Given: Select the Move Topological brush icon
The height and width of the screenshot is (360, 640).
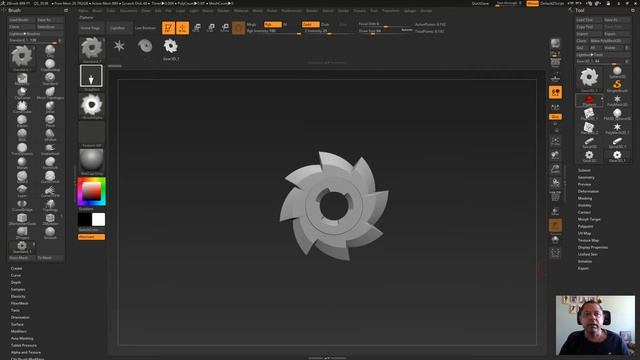Looking at the screenshot, I should click(50, 93).
